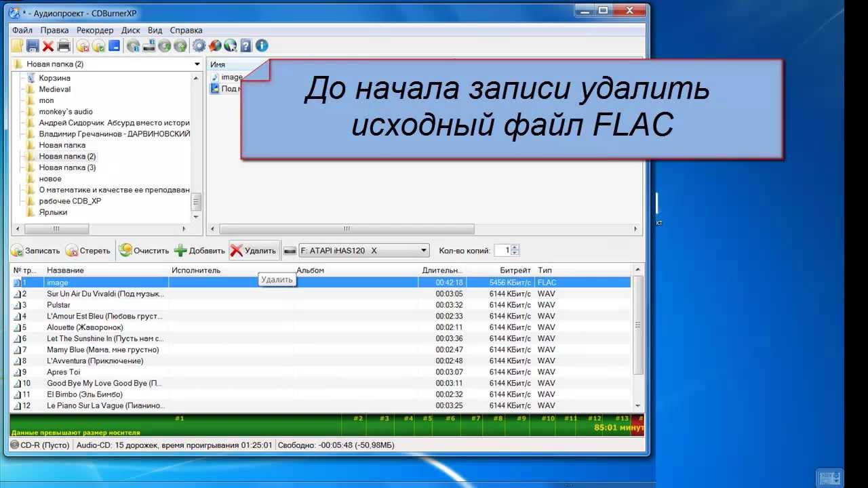Click the Save floppy disk toolbar icon
868x488 pixels.
coord(33,46)
